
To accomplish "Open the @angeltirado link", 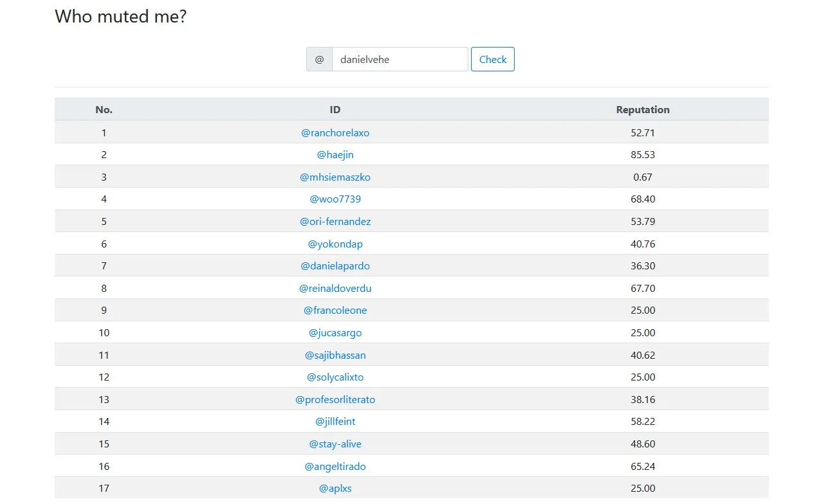I will pyautogui.click(x=335, y=467).
